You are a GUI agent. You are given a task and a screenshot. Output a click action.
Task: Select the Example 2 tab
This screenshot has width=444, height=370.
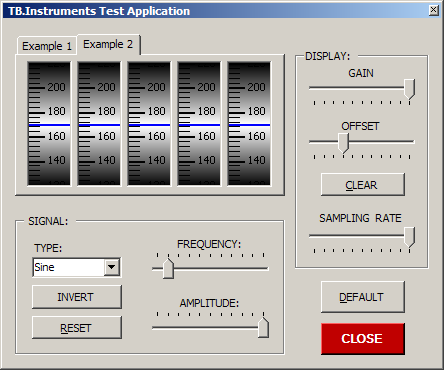point(108,44)
